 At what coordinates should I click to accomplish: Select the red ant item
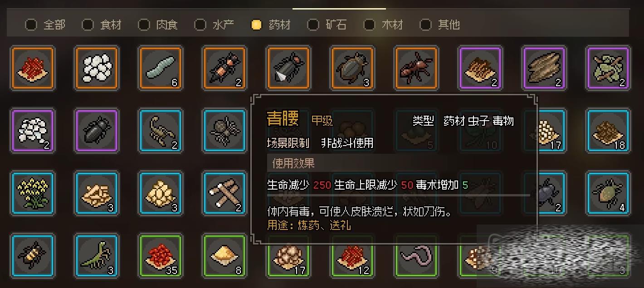click(x=416, y=68)
